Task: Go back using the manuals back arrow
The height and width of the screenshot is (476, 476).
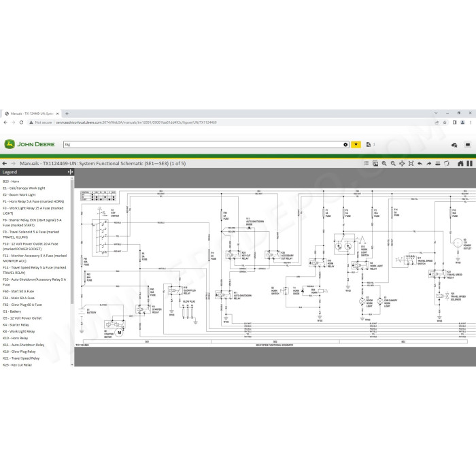Action: pos(5,163)
